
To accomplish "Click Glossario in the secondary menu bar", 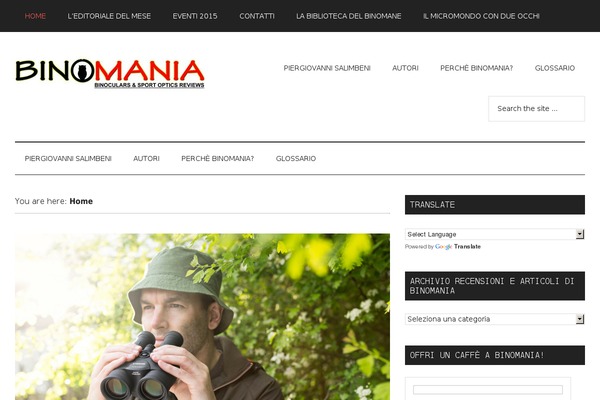I will [x=296, y=158].
